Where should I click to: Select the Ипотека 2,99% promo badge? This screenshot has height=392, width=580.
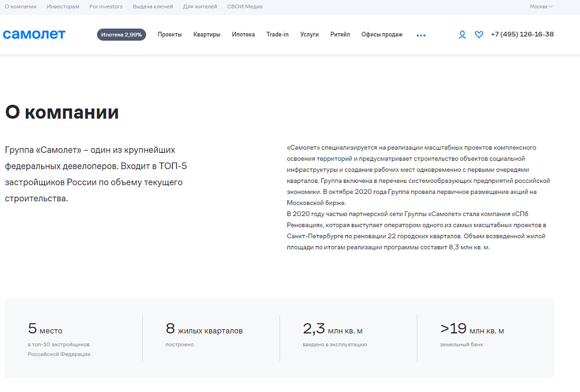[121, 35]
